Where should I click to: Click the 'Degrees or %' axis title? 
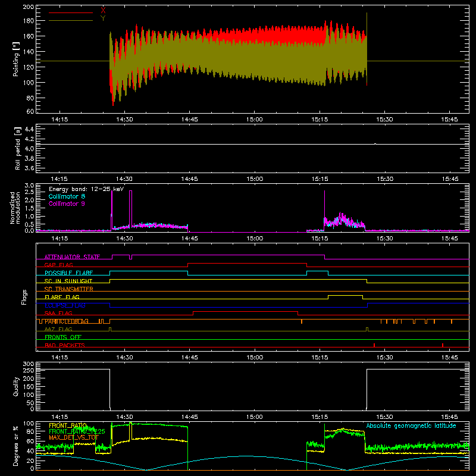[x=16, y=446]
